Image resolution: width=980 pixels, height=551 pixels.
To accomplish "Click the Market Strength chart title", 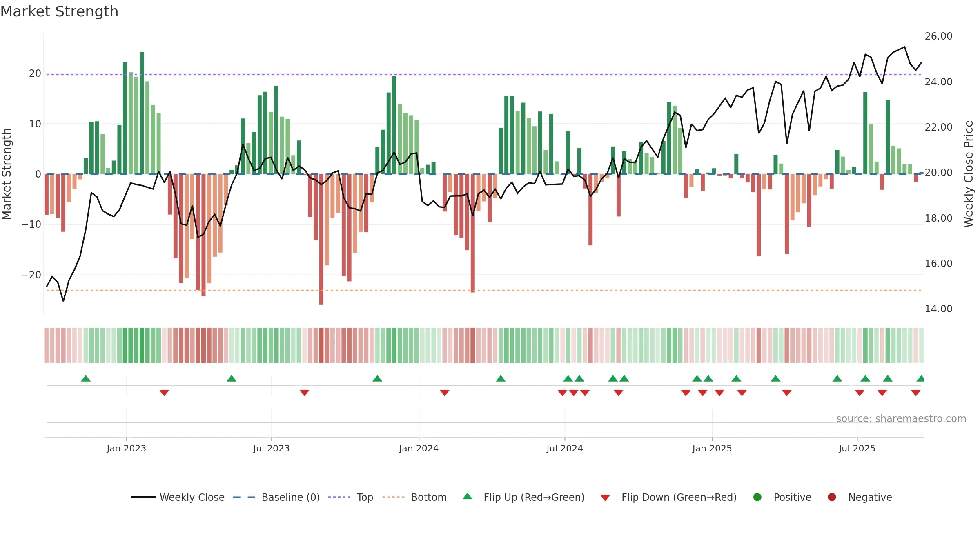I will pyautogui.click(x=59, y=11).
